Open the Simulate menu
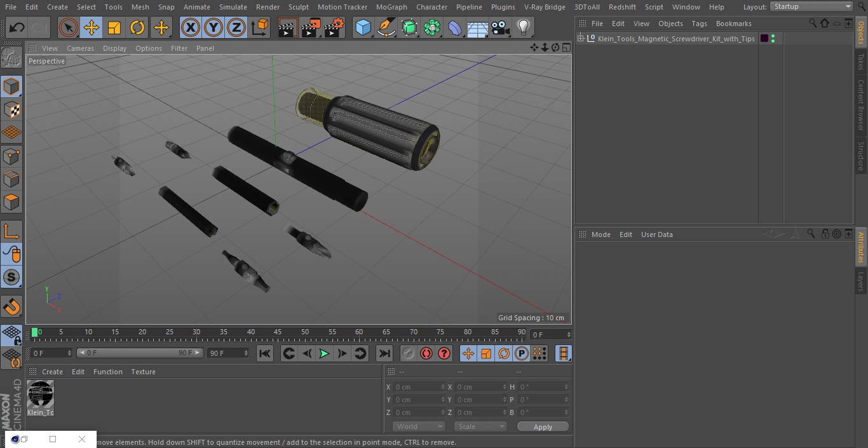This screenshot has width=868, height=448. click(233, 7)
